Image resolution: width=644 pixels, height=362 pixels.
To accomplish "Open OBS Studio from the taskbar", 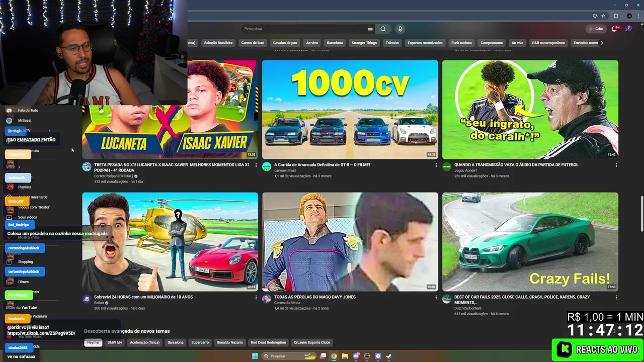I will pos(367,356).
